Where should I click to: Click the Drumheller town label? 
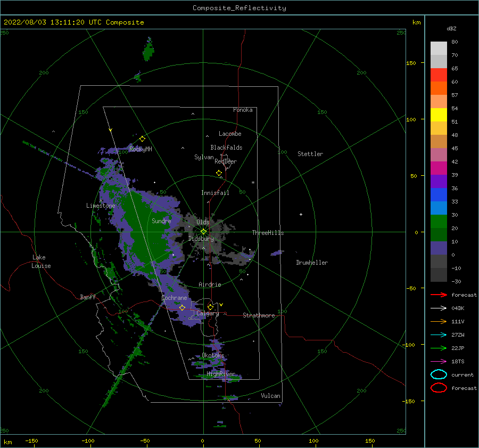click(312, 263)
